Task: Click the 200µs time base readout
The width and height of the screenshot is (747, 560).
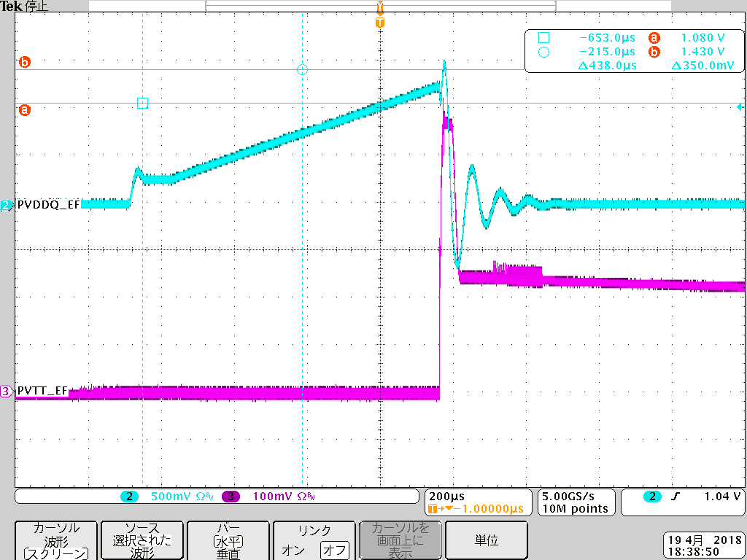Action: pos(446,496)
